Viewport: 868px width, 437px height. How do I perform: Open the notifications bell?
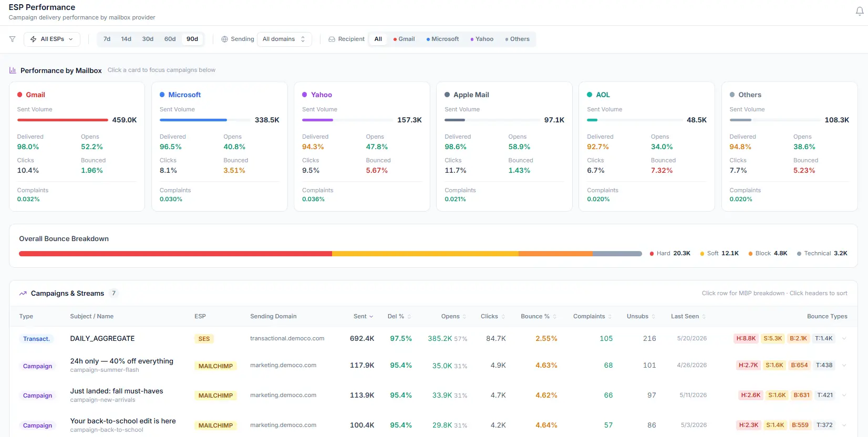tap(860, 12)
